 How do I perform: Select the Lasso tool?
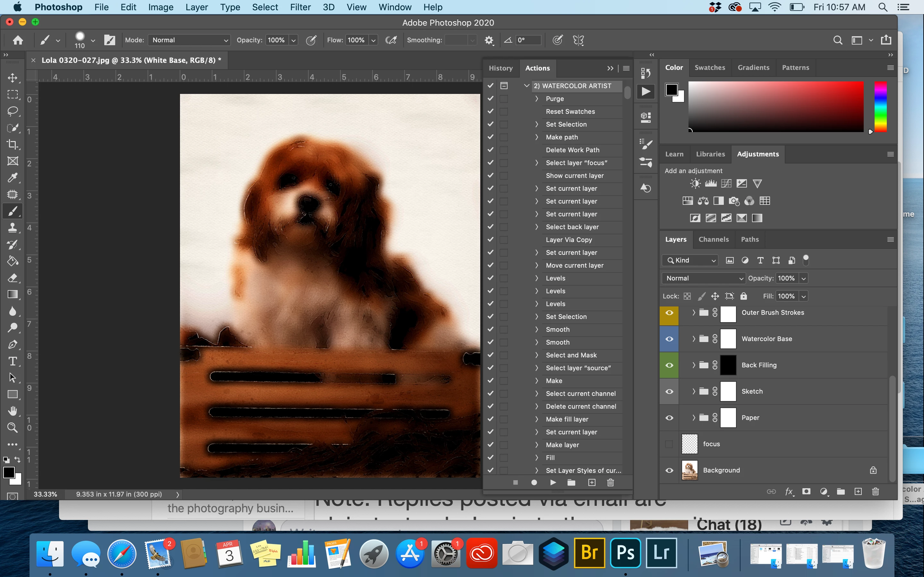tap(13, 111)
